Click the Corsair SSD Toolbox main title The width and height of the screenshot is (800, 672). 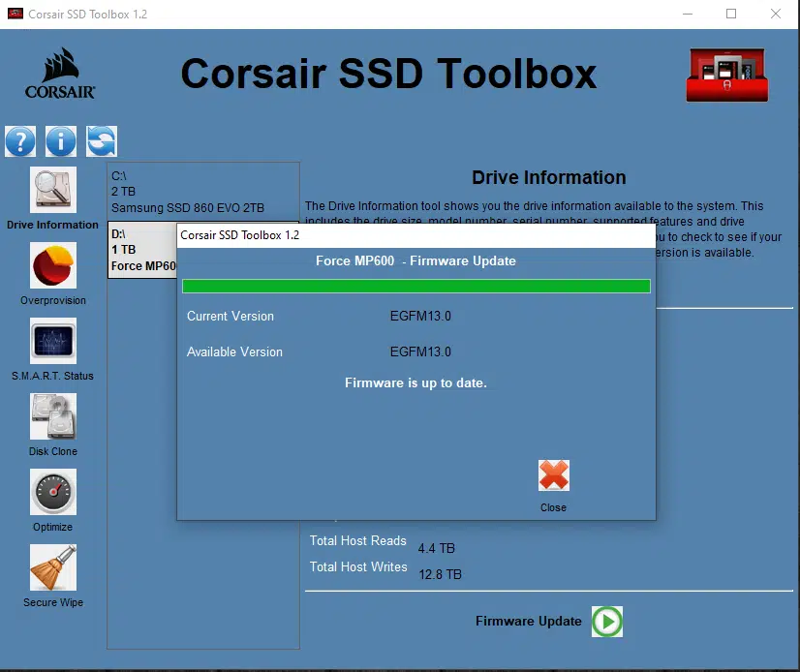[388, 74]
